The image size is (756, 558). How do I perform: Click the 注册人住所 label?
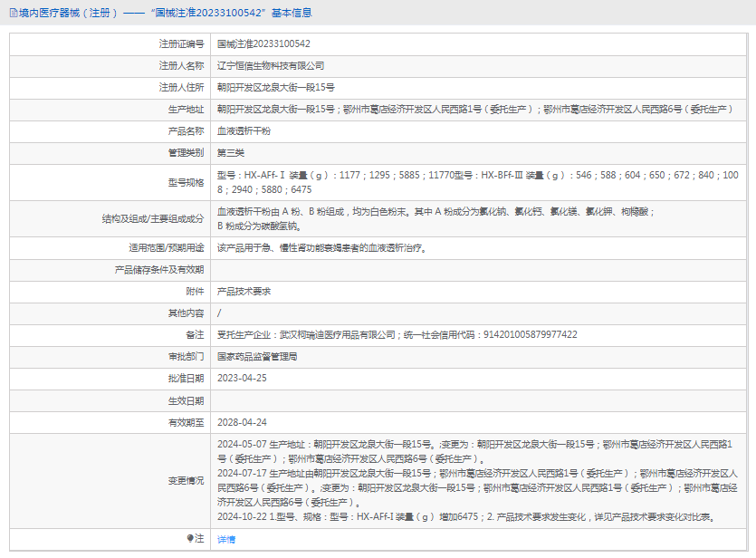click(181, 87)
